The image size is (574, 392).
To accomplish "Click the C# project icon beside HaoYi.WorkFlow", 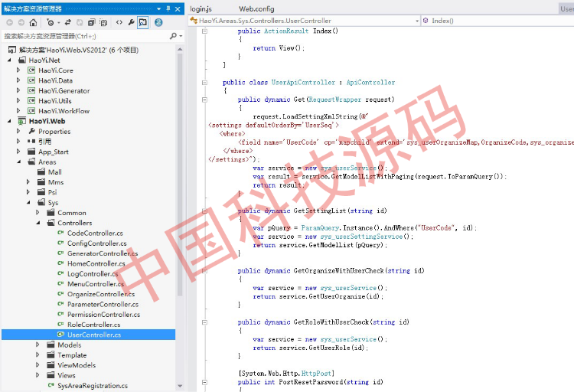I will (31, 111).
